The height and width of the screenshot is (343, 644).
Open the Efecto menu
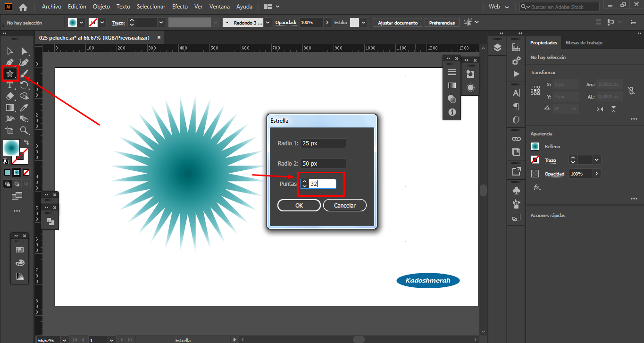point(180,7)
